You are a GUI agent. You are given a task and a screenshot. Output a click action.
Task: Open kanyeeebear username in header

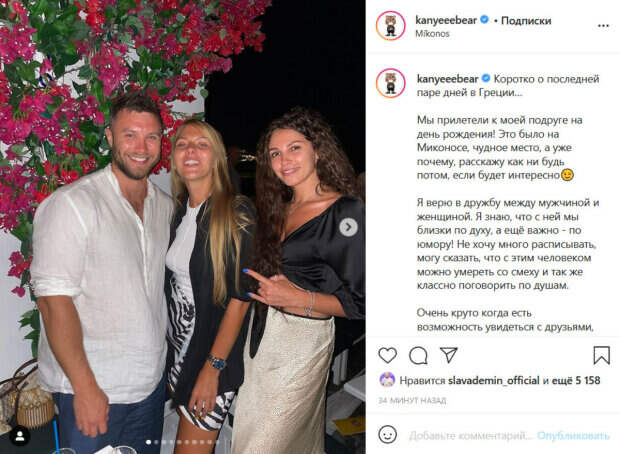pyautogui.click(x=446, y=20)
